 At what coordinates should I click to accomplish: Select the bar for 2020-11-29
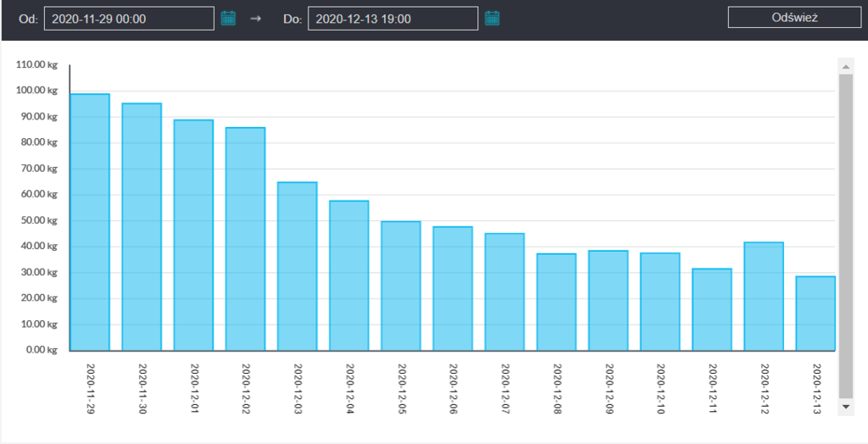click(90, 222)
